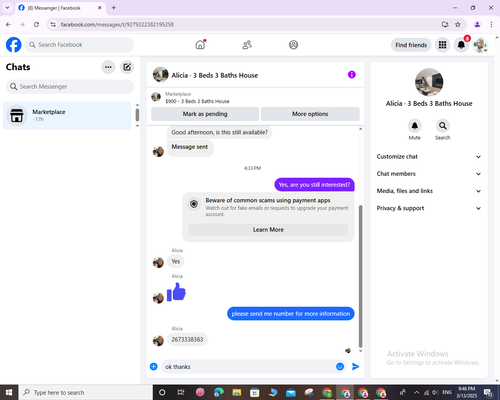This screenshot has width=500, height=400.
Task: Expand Privacy & support section
Action: click(429, 208)
